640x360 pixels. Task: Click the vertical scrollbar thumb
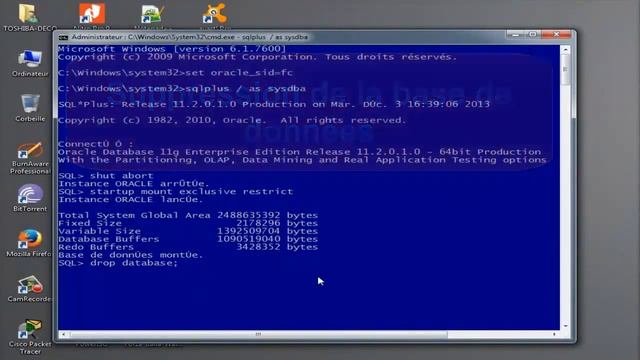pos(565,70)
